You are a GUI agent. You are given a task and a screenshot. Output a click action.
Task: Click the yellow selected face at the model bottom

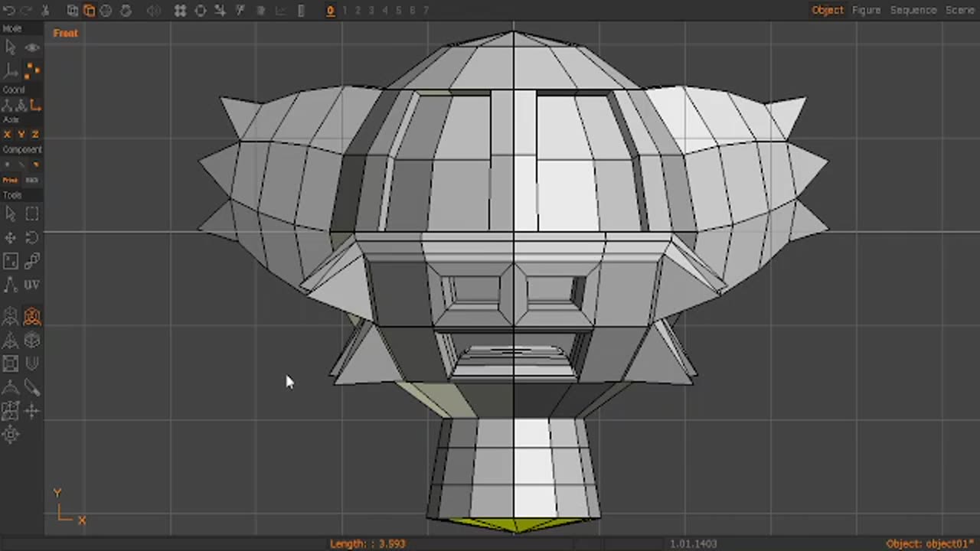pos(514,524)
